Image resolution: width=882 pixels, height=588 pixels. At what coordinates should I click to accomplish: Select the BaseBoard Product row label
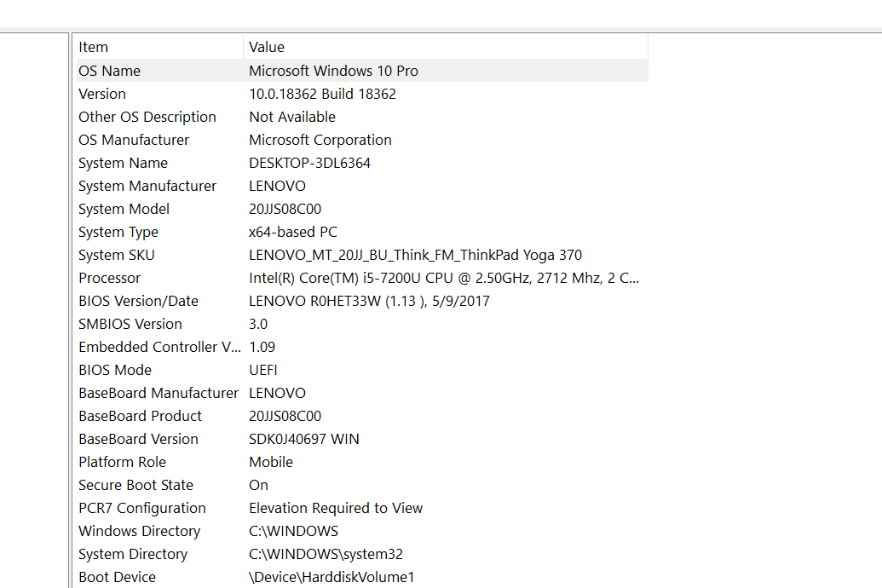(x=140, y=417)
